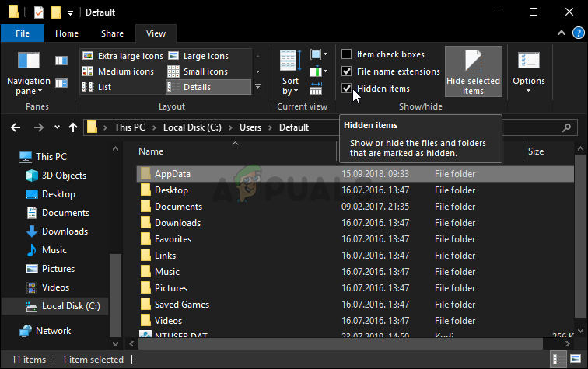The width and height of the screenshot is (588, 369).
Task: Open recent locations dropdown
Action: [x=57, y=127]
